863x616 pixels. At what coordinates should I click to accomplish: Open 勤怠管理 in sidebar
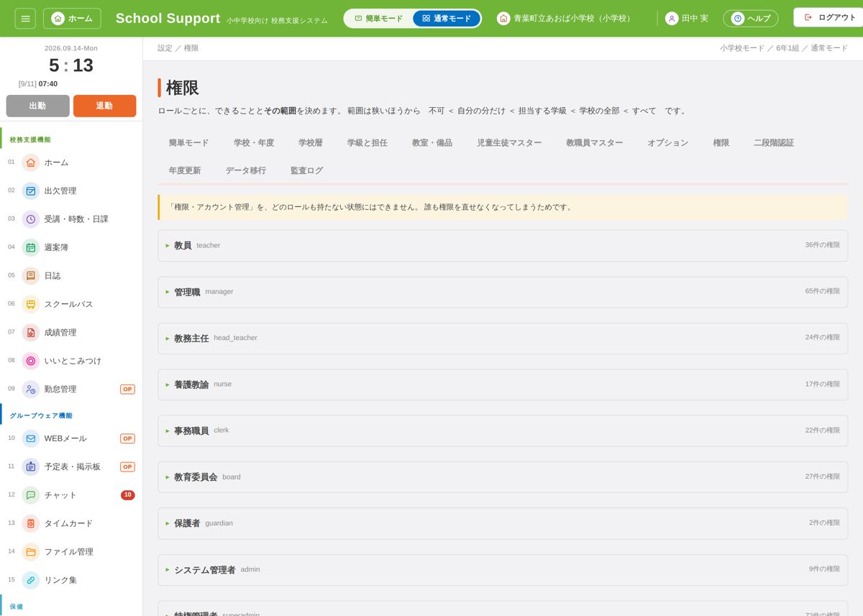71,389
